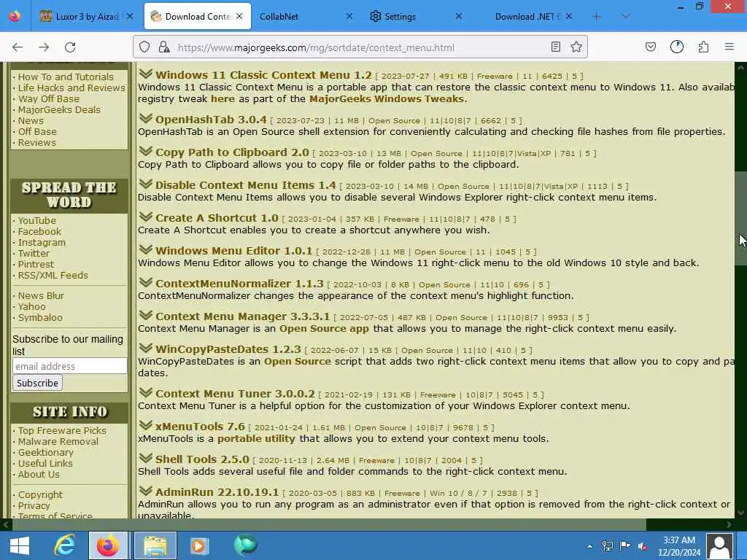747x560 pixels.
Task: Switch to the Luxor 3 by Aizad tab
Action: [86, 16]
